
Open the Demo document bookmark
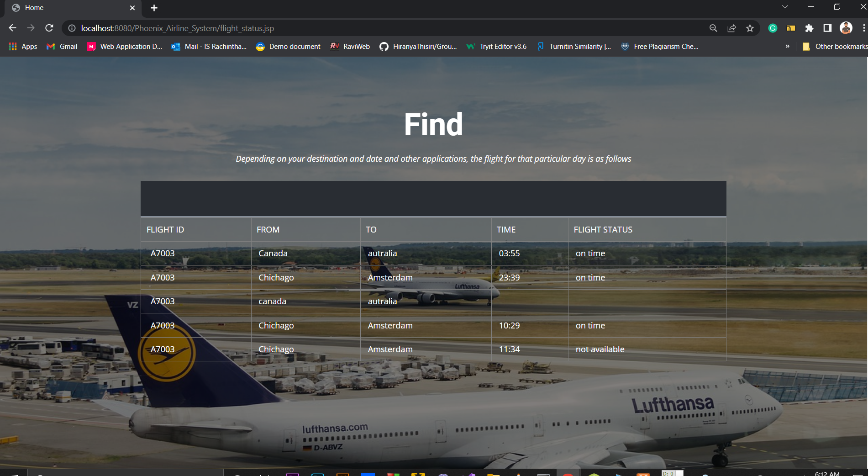[288, 46]
